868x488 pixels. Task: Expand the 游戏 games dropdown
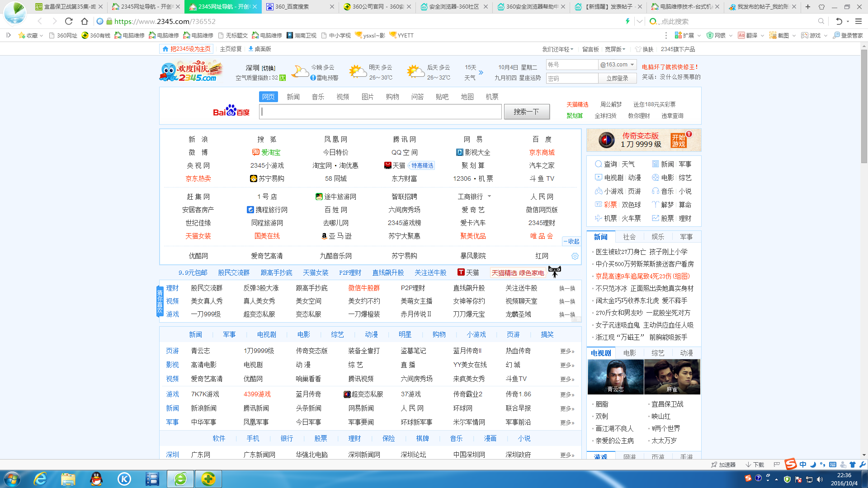(826, 35)
